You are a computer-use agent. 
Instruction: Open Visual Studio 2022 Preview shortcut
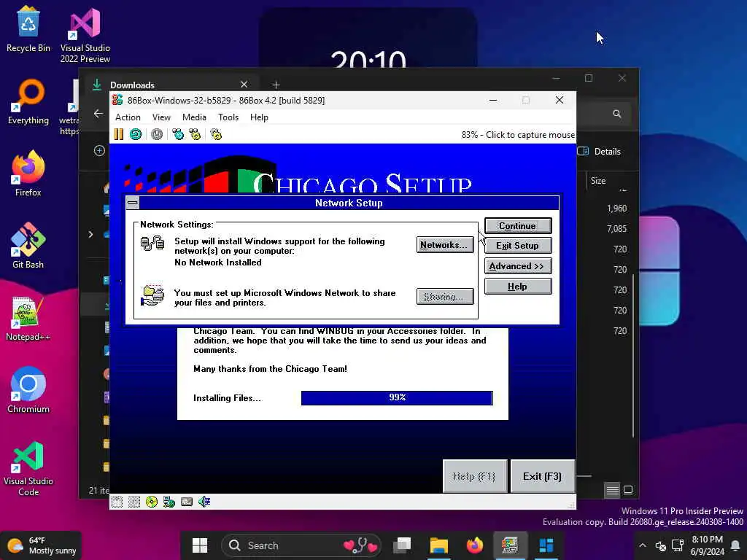point(85,36)
